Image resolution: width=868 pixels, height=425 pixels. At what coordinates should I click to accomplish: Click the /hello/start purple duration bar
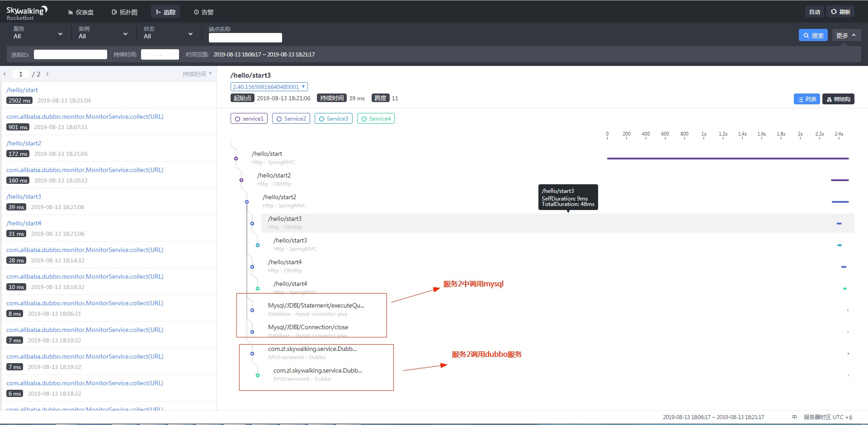tap(728, 159)
